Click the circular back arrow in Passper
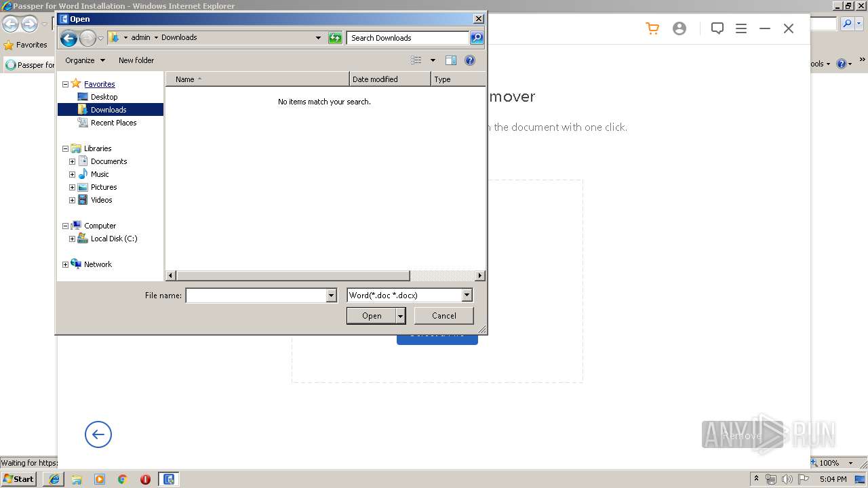Screen dimensions: 868x488 [x=98, y=434]
